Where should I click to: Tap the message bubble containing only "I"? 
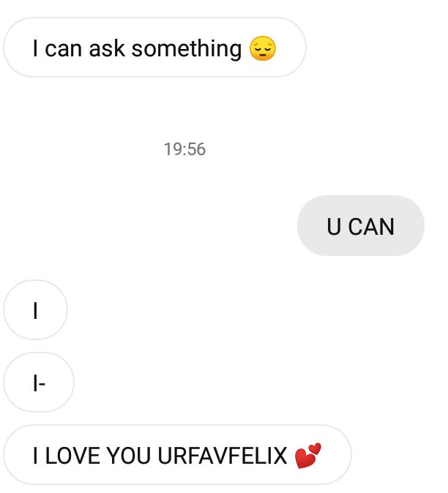tap(36, 310)
